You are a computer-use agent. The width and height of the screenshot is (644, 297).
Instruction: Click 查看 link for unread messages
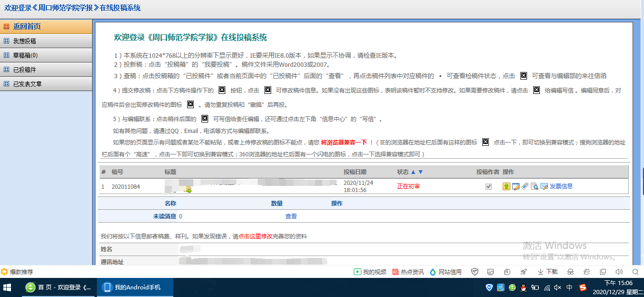(291, 216)
